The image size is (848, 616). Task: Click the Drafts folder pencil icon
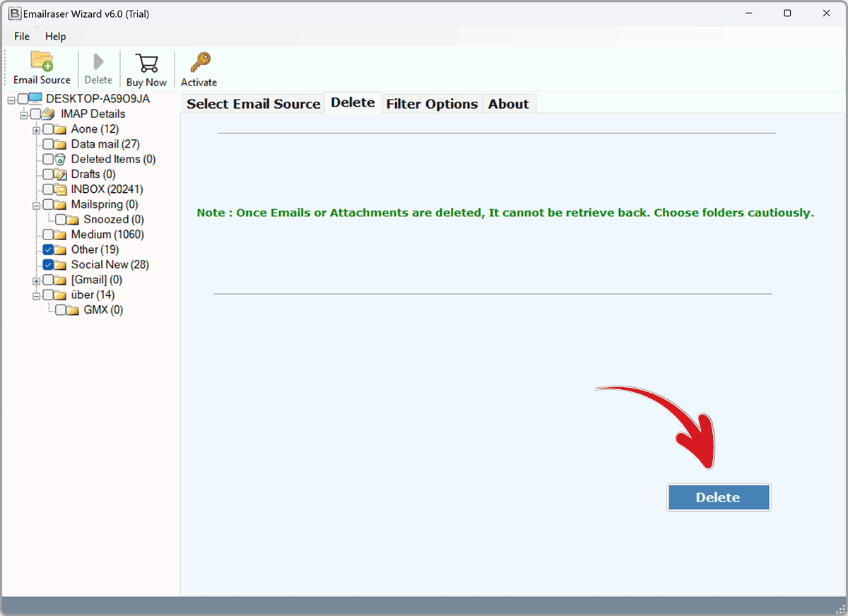(x=61, y=174)
